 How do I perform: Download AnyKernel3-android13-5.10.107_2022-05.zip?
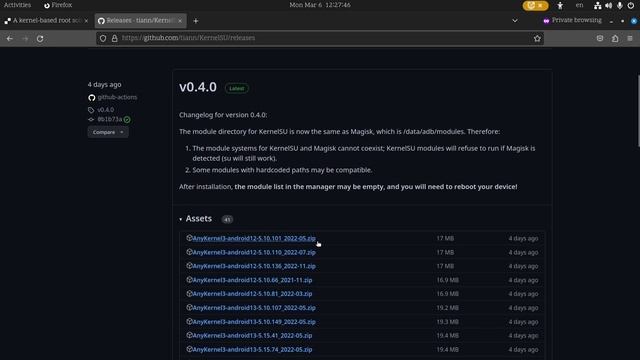254,308
